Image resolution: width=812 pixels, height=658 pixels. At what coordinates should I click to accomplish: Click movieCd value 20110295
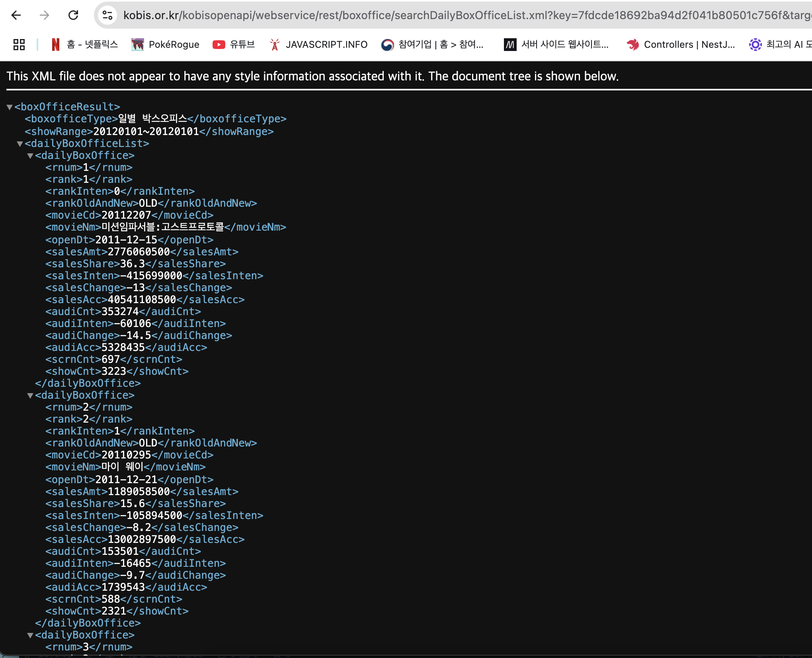[126, 455]
